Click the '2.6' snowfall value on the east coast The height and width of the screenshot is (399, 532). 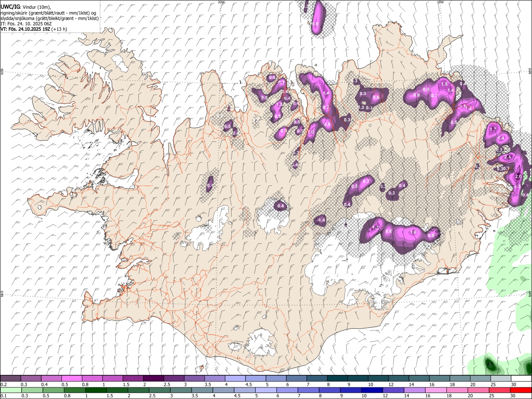[518, 176]
